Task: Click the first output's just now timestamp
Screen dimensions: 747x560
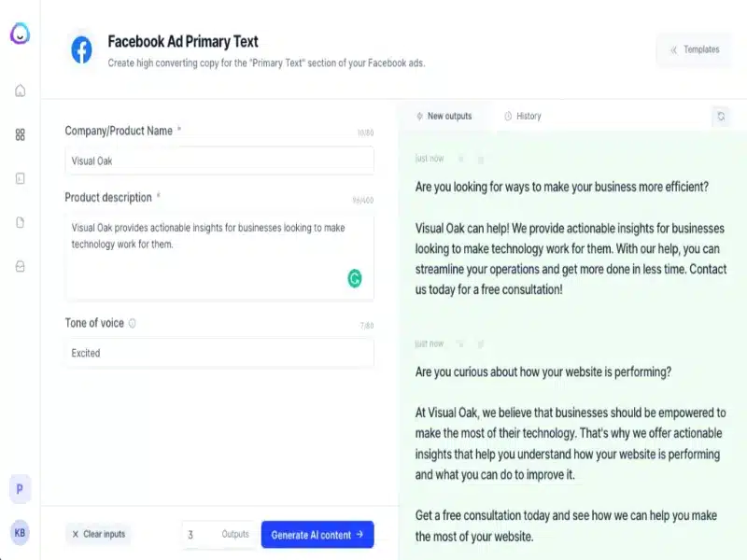Action: [x=430, y=159]
